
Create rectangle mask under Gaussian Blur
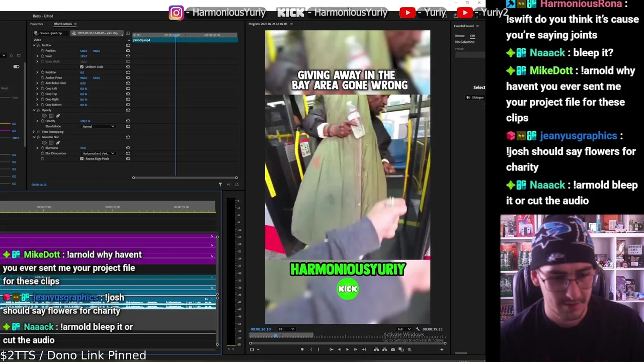pos(51,143)
